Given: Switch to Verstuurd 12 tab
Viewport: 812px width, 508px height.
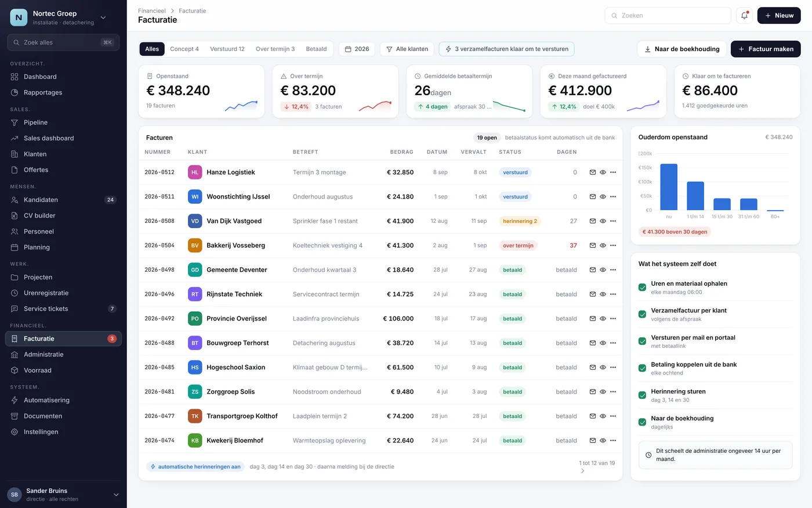Looking at the screenshot, I should coord(227,49).
